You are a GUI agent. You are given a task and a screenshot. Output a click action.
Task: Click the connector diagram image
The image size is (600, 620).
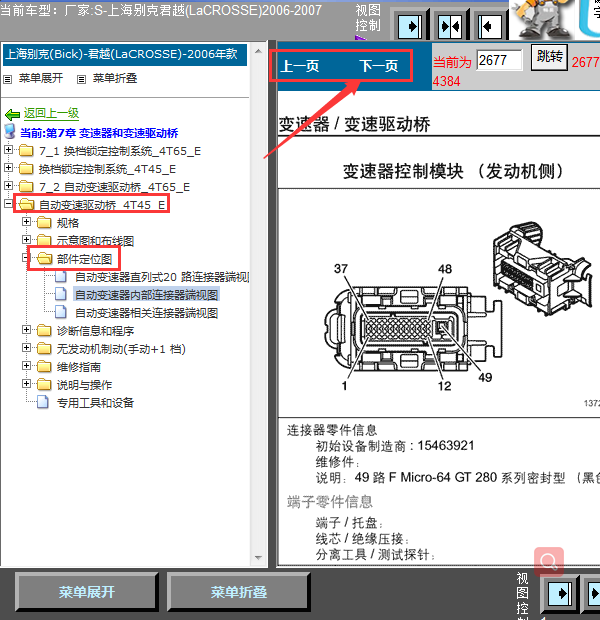pyautogui.click(x=459, y=306)
